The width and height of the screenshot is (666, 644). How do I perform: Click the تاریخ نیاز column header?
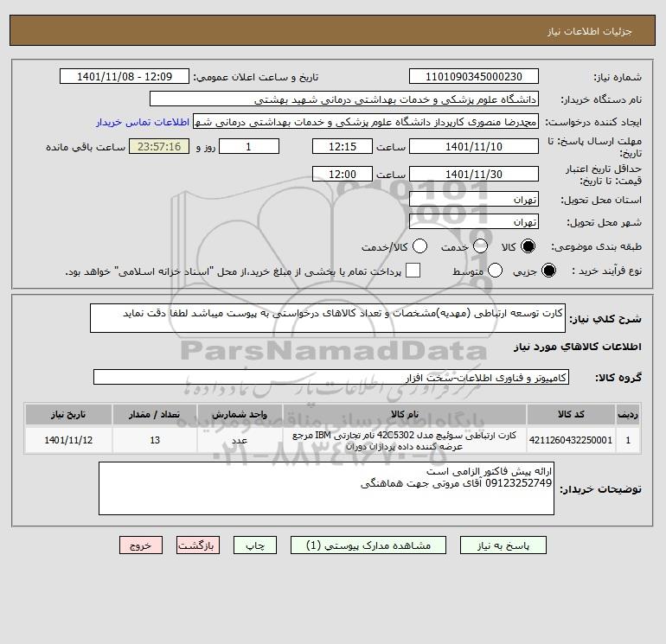coord(68,414)
